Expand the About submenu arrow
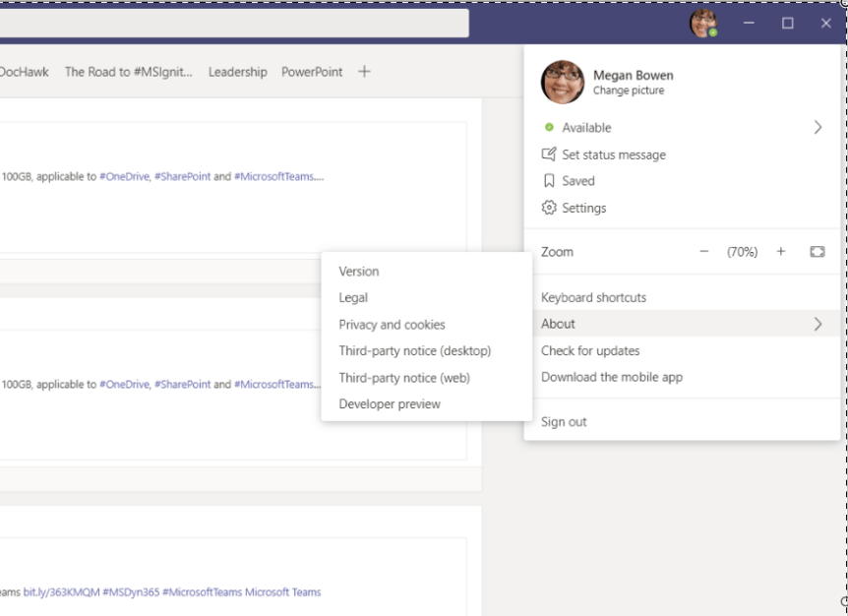This screenshot has width=848, height=616. click(x=818, y=324)
